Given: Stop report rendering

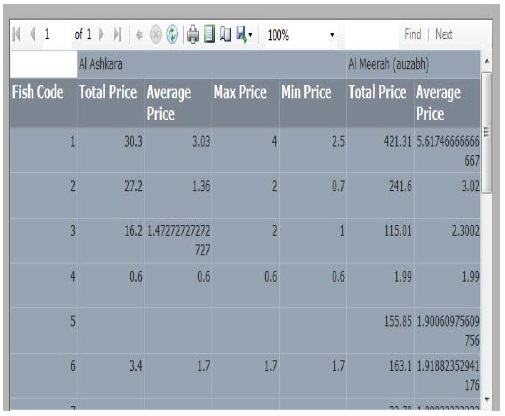Looking at the screenshot, I should 156,35.
